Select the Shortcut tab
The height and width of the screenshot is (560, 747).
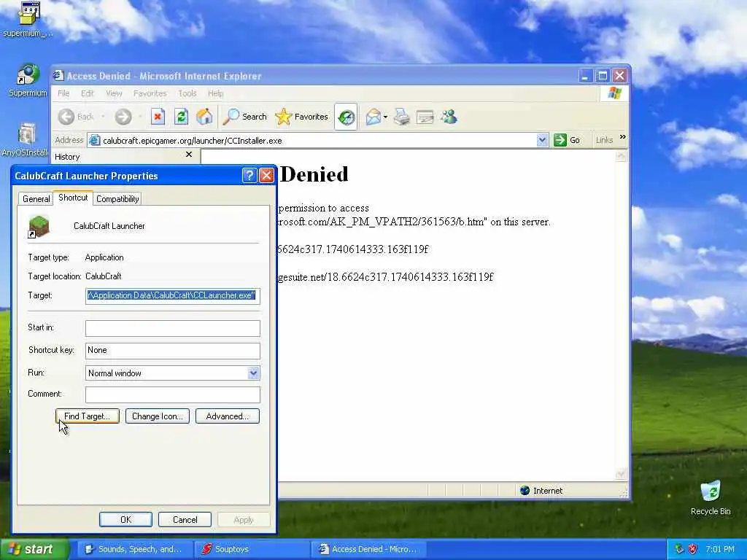pos(73,198)
